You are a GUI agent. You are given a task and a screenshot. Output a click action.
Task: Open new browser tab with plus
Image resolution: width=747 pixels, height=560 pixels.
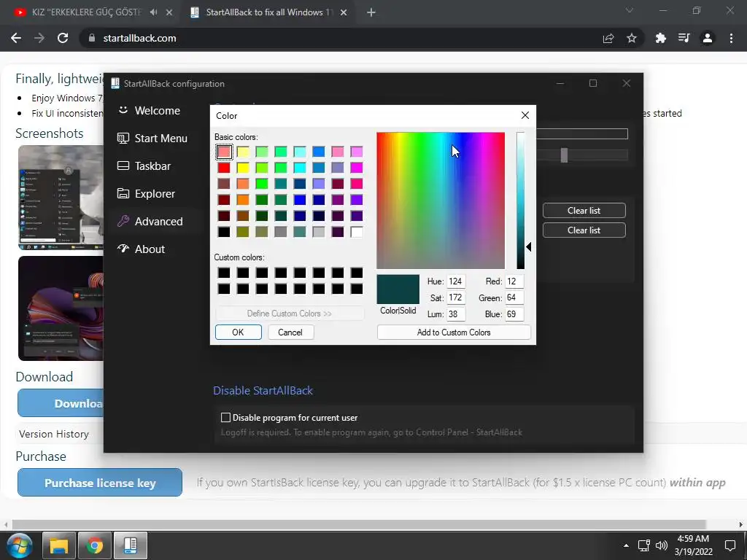coord(371,12)
